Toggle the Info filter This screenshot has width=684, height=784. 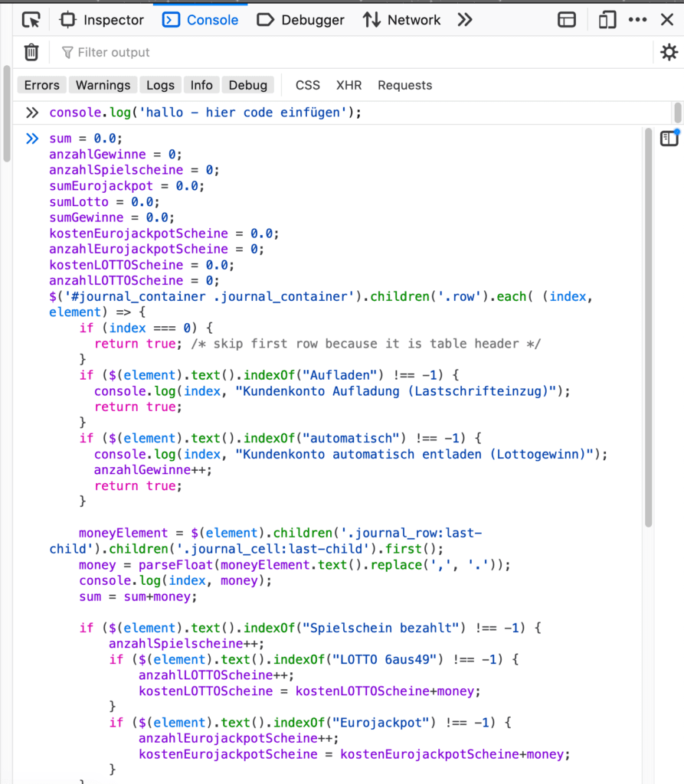point(201,85)
